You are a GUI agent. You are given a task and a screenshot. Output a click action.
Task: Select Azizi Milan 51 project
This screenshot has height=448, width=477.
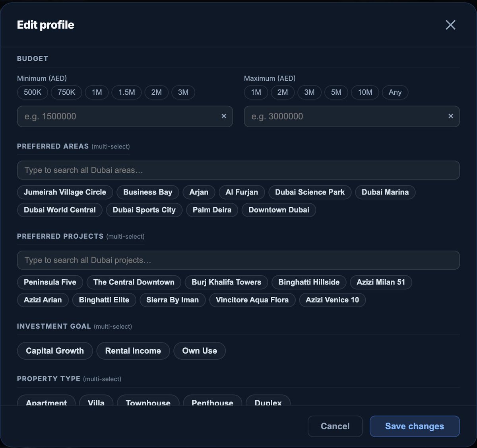pyautogui.click(x=381, y=282)
